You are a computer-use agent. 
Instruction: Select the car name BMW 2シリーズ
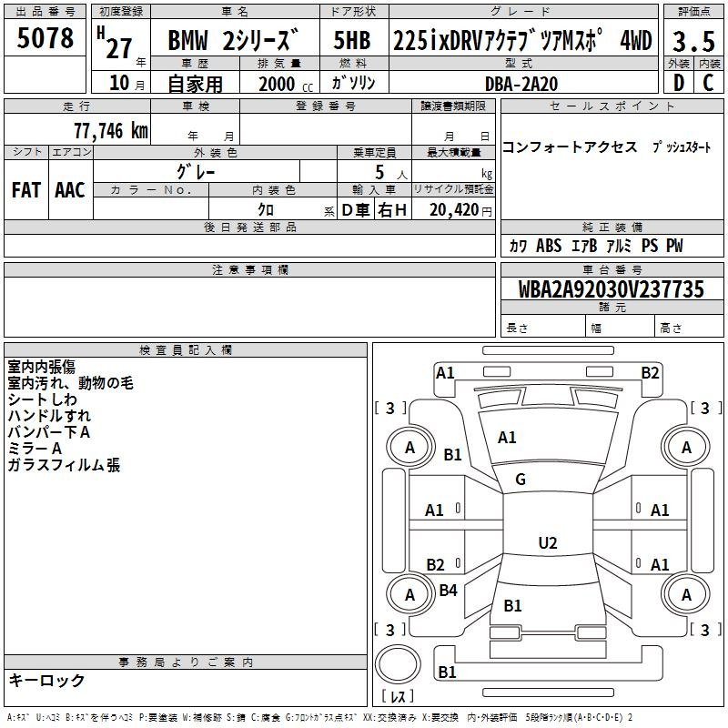pos(233,40)
